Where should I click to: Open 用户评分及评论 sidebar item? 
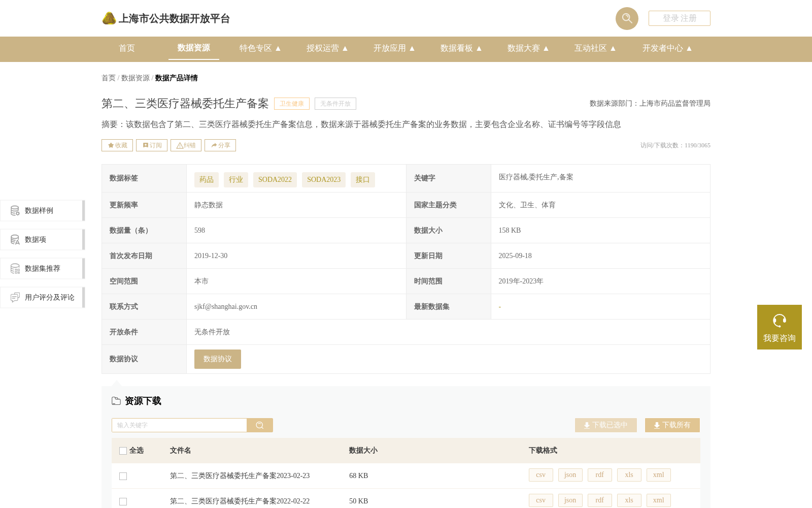coord(42,297)
